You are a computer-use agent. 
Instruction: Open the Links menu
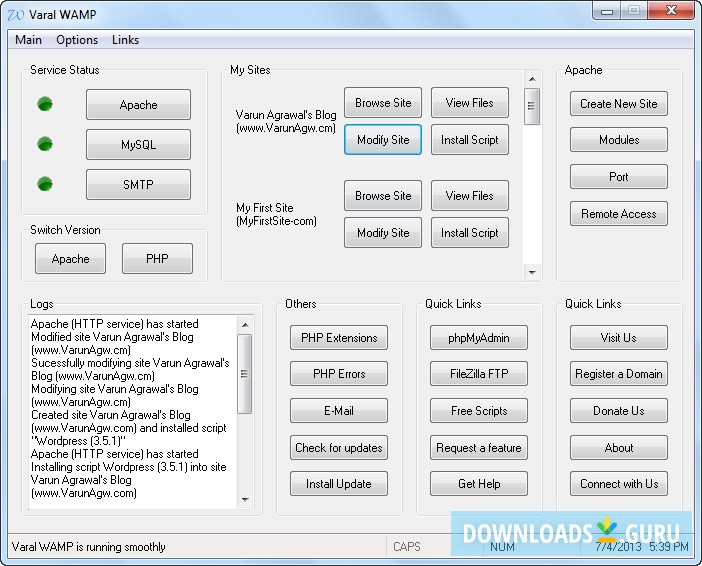(125, 40)
